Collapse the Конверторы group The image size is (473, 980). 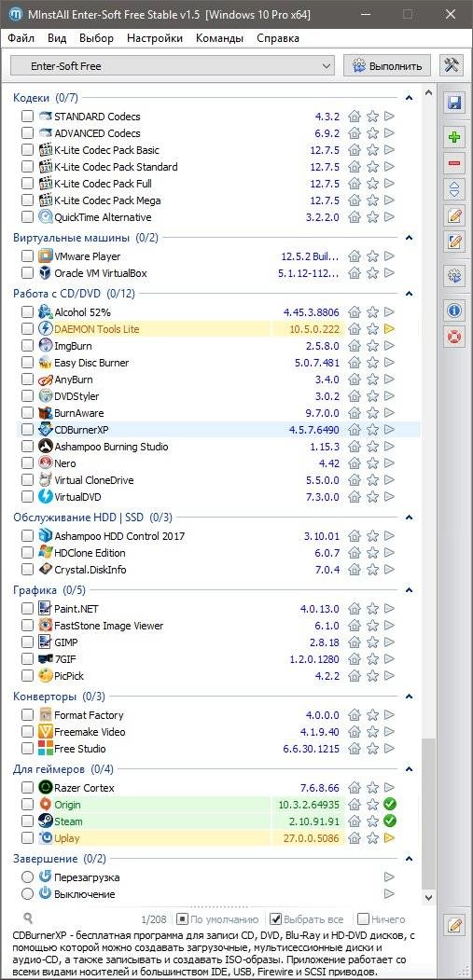tap(410, 697)
